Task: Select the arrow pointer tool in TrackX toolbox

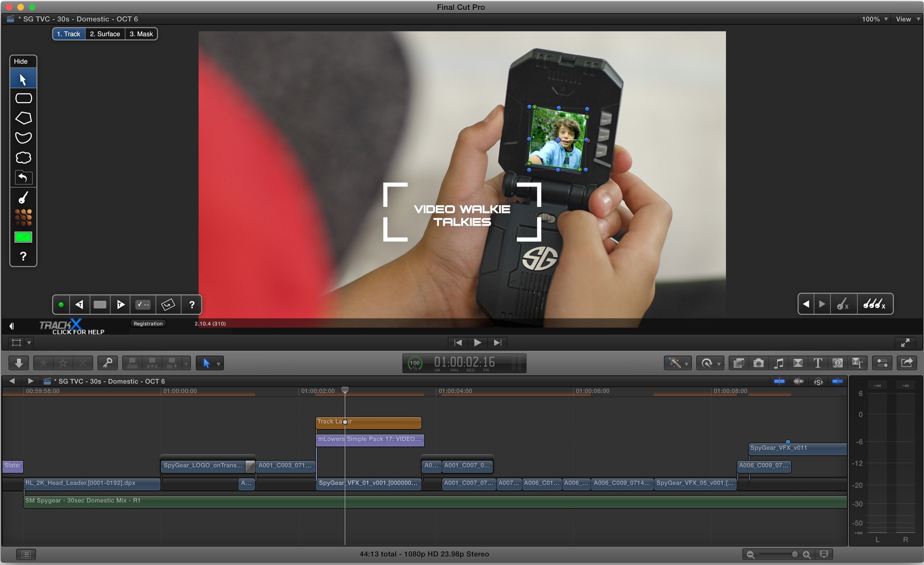Action: [x=23, y=79]
